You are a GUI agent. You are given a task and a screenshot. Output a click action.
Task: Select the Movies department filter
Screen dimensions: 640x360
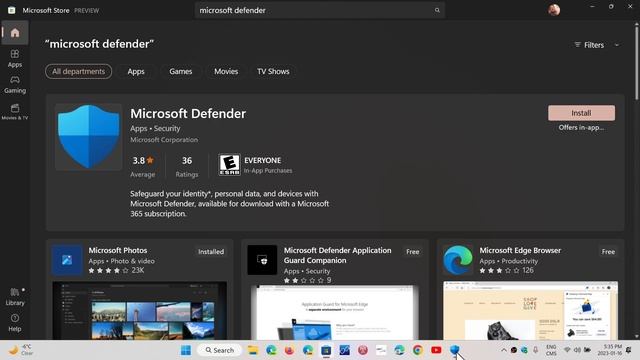(226, 71)
